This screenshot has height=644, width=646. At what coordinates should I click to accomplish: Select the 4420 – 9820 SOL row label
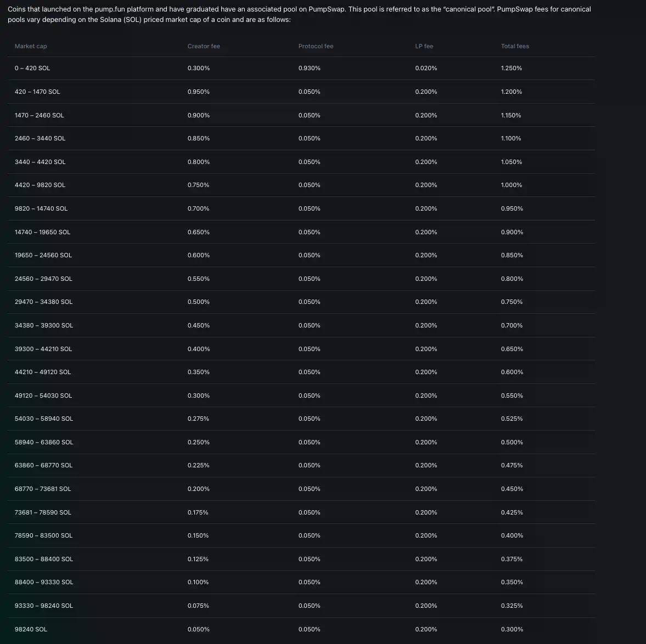40,185
